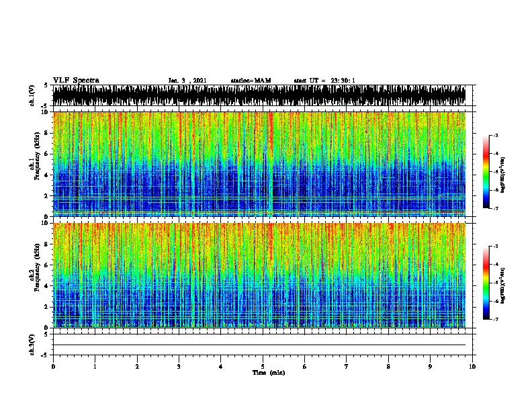
Task: Click the "ch.3(V)" axis label
Action: pos(32,345)
